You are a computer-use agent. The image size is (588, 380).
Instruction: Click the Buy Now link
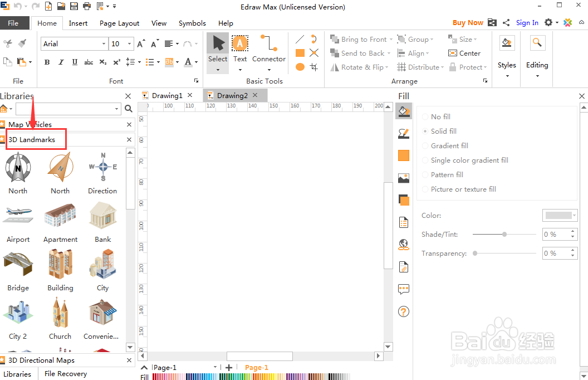point(468,22)
